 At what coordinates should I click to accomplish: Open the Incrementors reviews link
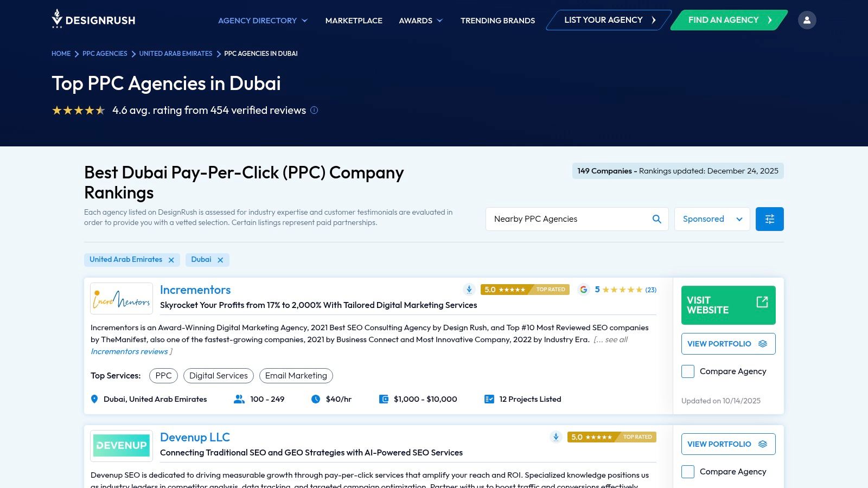(x=129, y=351)
